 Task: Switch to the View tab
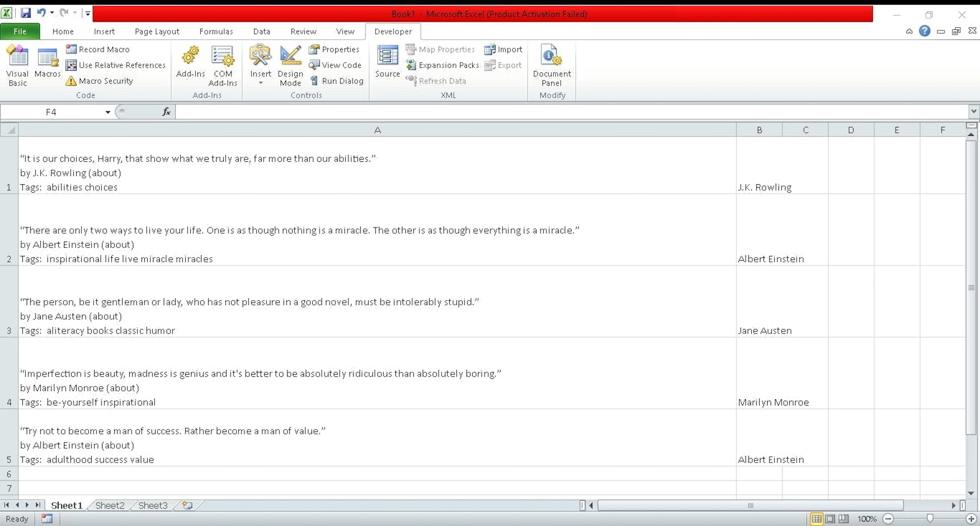pos(345,32)
